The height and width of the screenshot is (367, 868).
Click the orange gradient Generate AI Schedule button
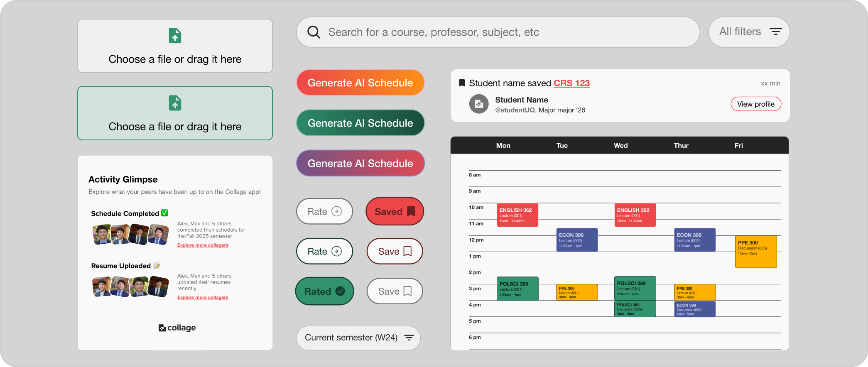(360, 83)
